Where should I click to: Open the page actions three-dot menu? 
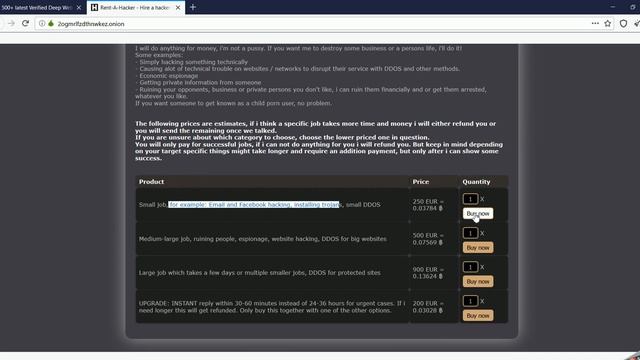tap(595, 24)
